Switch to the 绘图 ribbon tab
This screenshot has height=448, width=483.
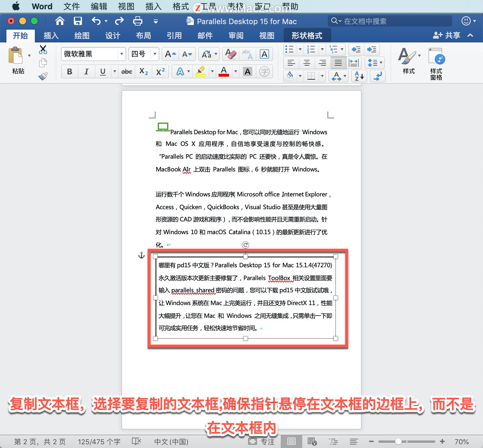[x=82, y=35]
